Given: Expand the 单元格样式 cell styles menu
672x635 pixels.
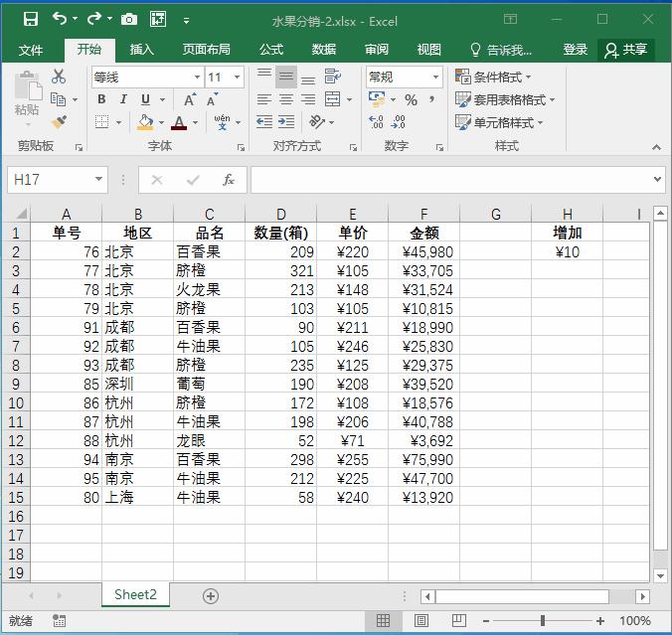Looking at the screenshot, I should pos(499,122).
